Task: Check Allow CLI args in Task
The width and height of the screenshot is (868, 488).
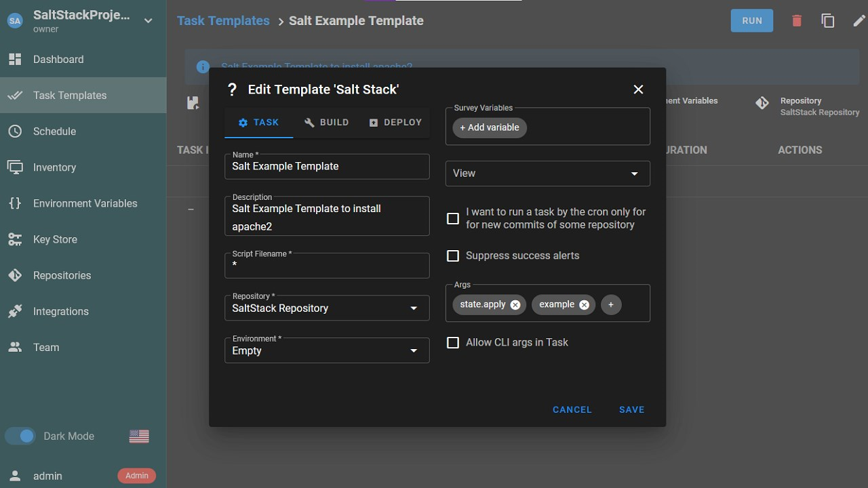Action: tap(453, 343)
